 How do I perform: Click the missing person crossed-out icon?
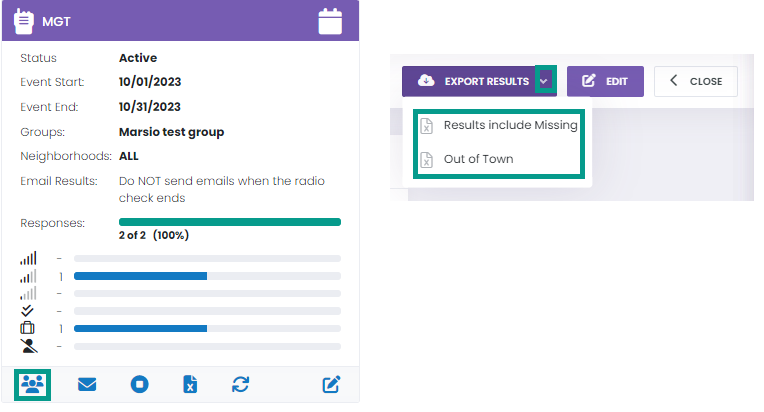pyautogui.click(x=28, y=346)
